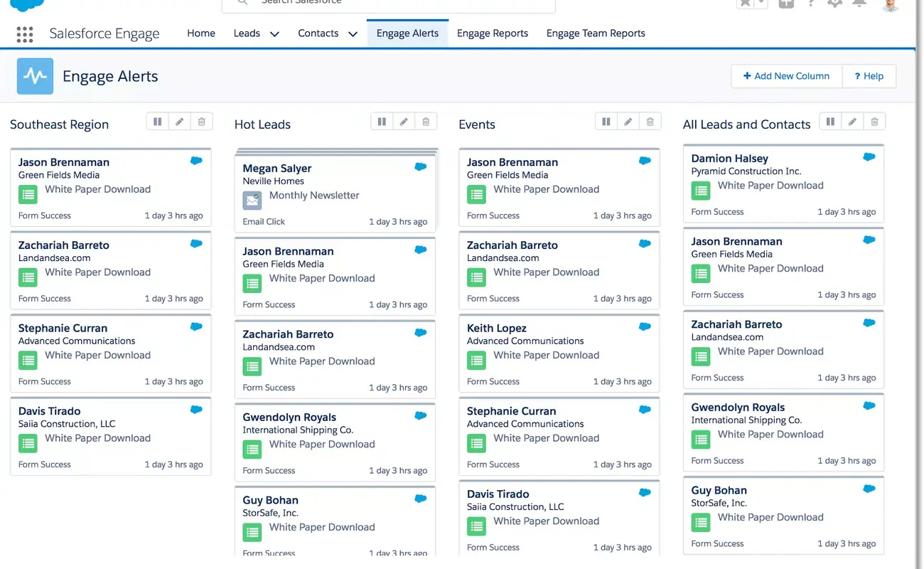Open Guy Bohan in All Leads column
The image size is (924, 569).
tap(719, 491)
